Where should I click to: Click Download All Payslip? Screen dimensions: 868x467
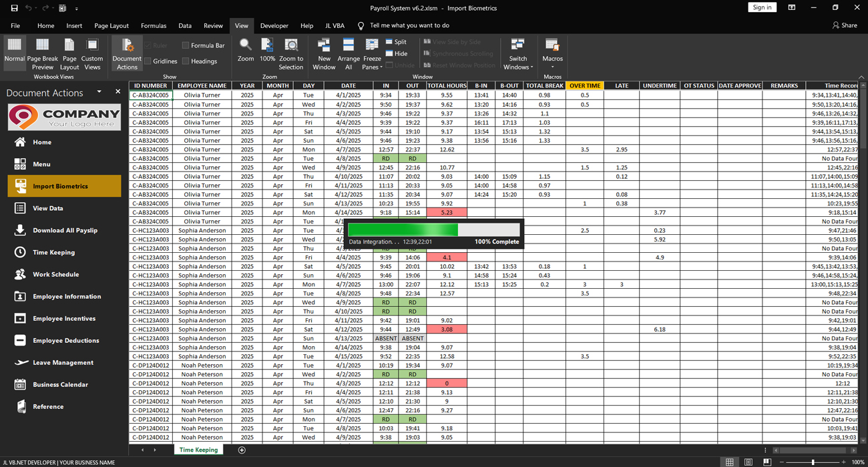pyautogui.click(x=64, y=230)
